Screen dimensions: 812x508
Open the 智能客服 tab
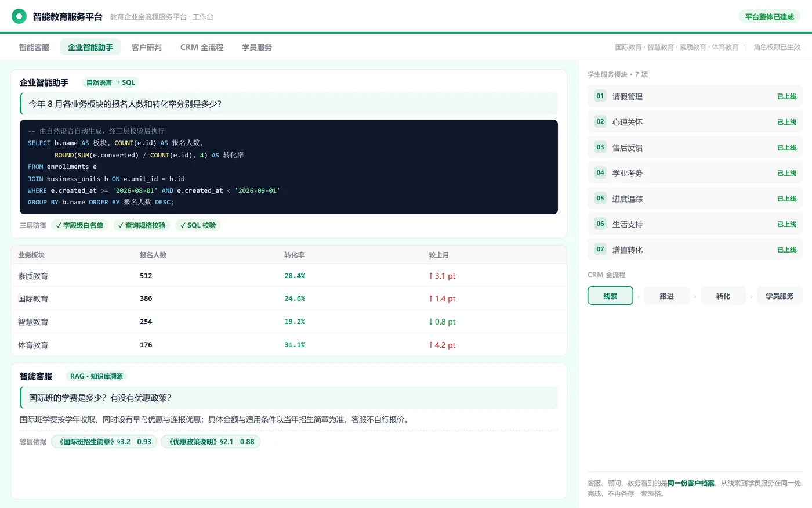pyautogui.click(x=34, y=47)
